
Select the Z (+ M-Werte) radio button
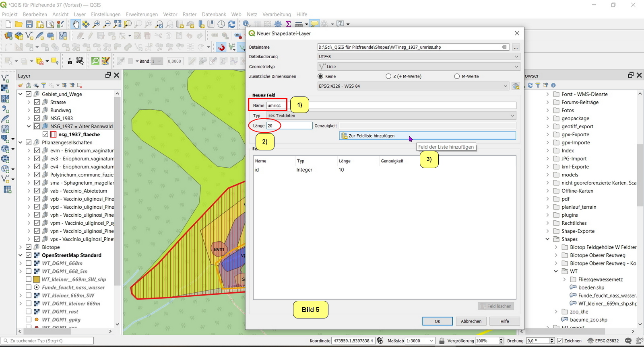click(x=388, y=76)
